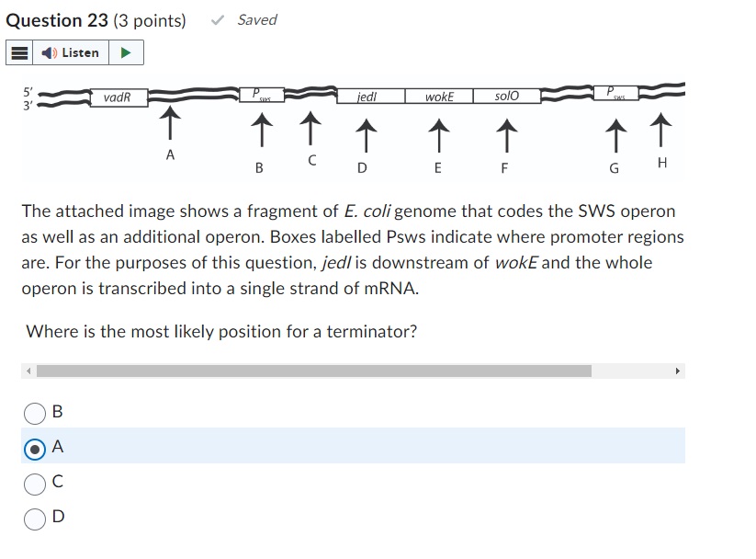The width and height of the screenshot is (756, 559).
Task: Select answer choice B
Action: [34, 414]
